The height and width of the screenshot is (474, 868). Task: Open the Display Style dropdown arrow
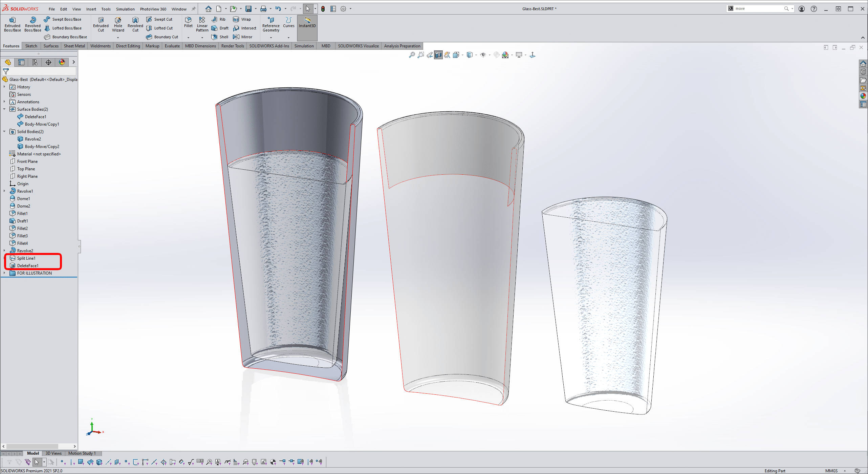pyautogui.click(x=476, y=55)
